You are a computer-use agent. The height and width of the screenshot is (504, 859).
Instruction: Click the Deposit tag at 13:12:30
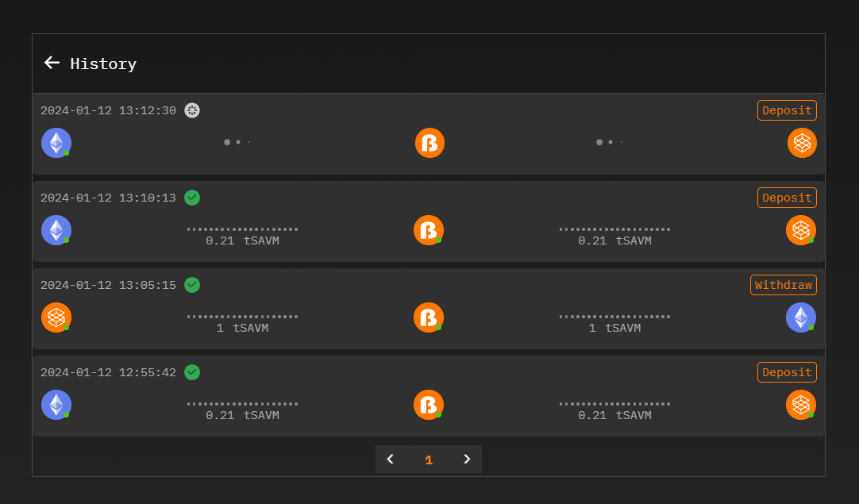pos(787,110)
